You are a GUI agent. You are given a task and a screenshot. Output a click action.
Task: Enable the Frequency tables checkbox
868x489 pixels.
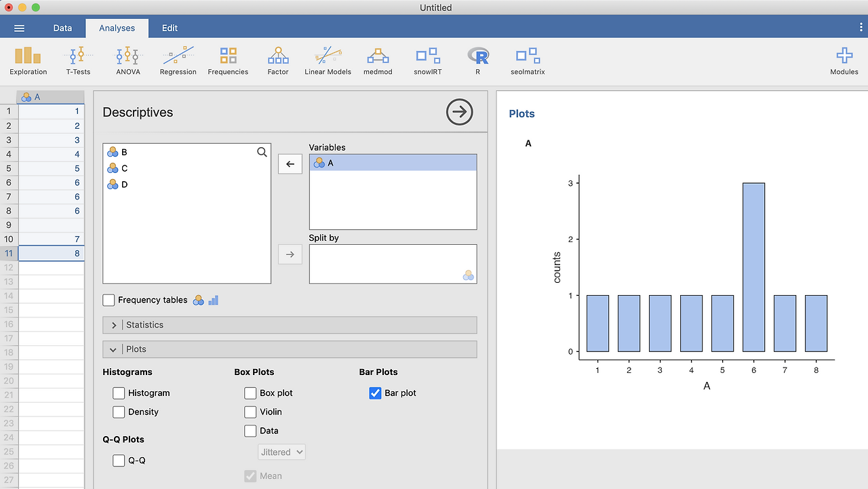click(x=108, y=300)
